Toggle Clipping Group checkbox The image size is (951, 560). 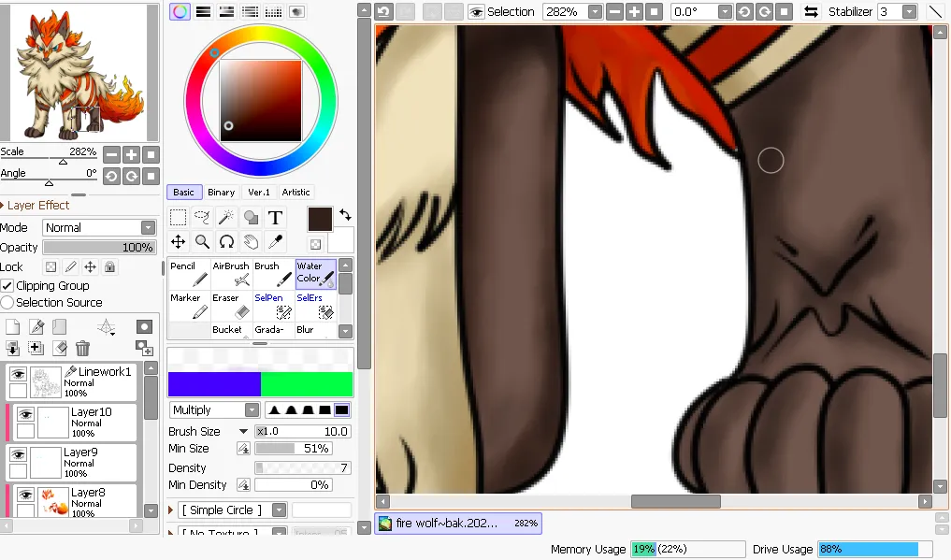coord(7,285)
